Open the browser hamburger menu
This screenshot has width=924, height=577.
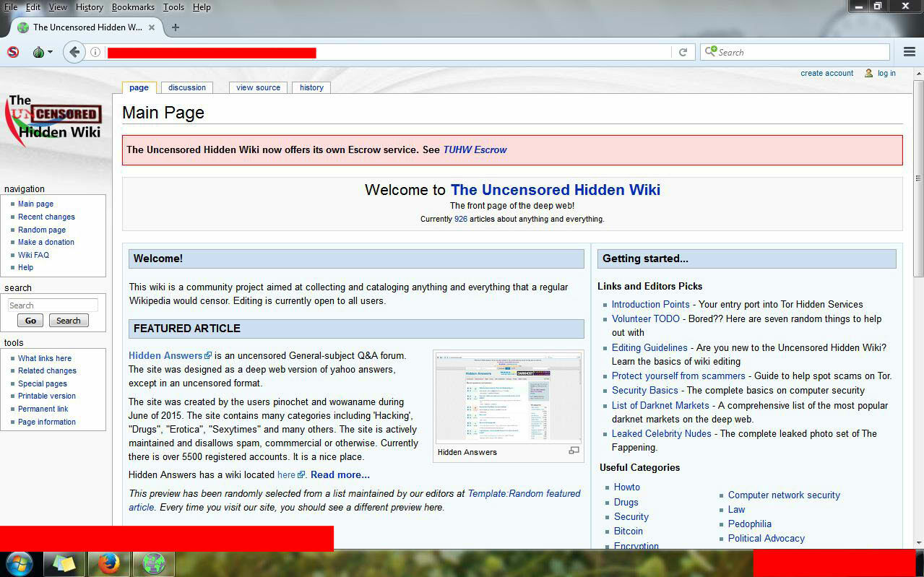pyautogui.click(x=910, y=52)
